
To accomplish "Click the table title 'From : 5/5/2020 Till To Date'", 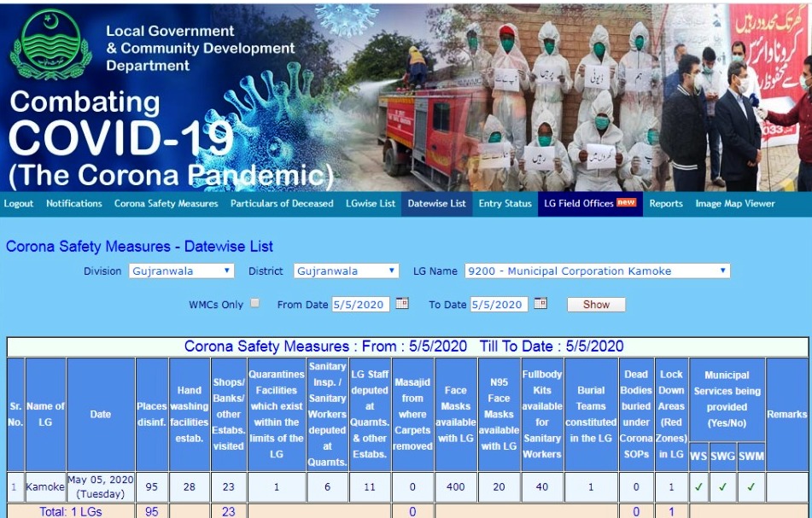I will coord(404,346).
